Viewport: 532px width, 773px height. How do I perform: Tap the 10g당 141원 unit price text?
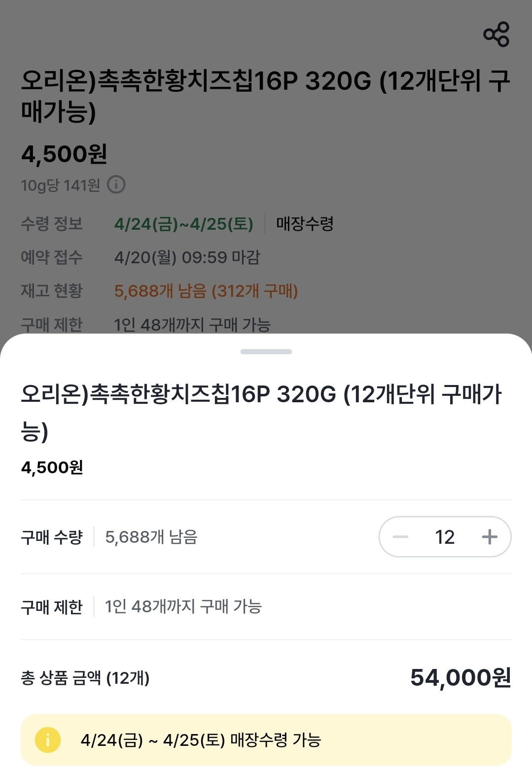pos(60,185)
